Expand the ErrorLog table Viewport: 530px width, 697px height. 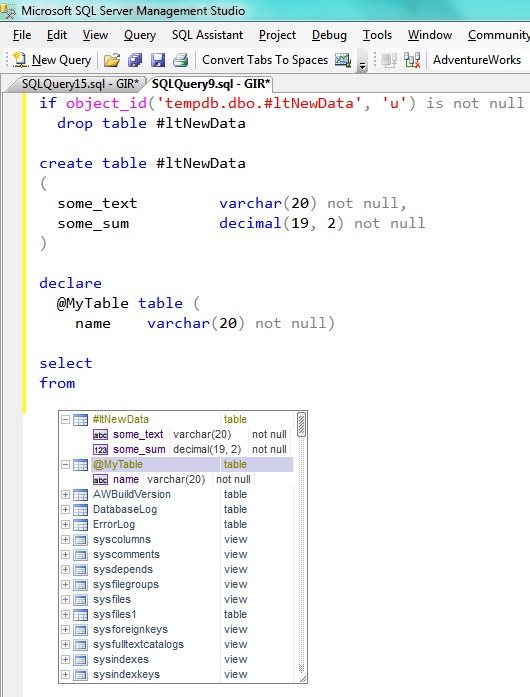[x=65, y=525]
